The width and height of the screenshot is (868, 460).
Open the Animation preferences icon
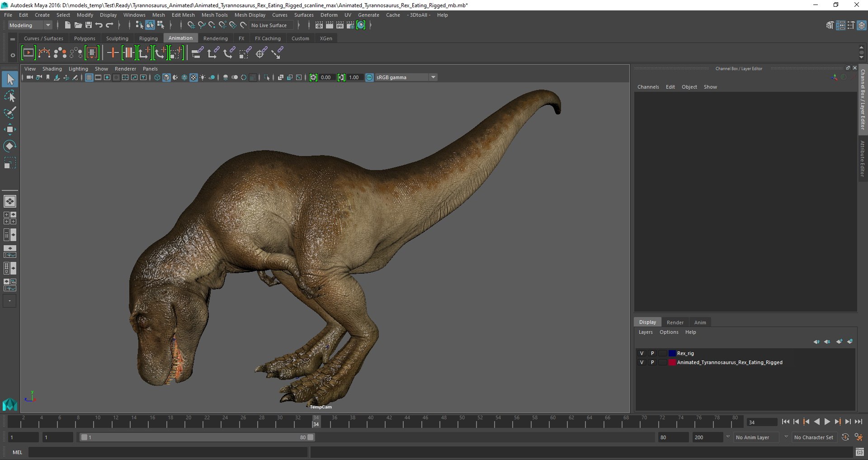859,437
